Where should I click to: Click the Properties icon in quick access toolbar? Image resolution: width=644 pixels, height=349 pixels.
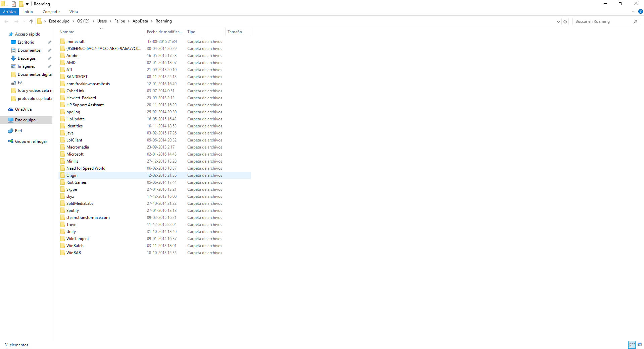(x=14, y=4)
